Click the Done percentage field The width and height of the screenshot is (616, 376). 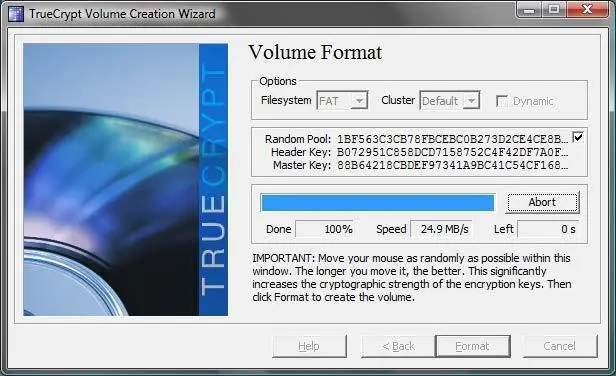point(324,229)
